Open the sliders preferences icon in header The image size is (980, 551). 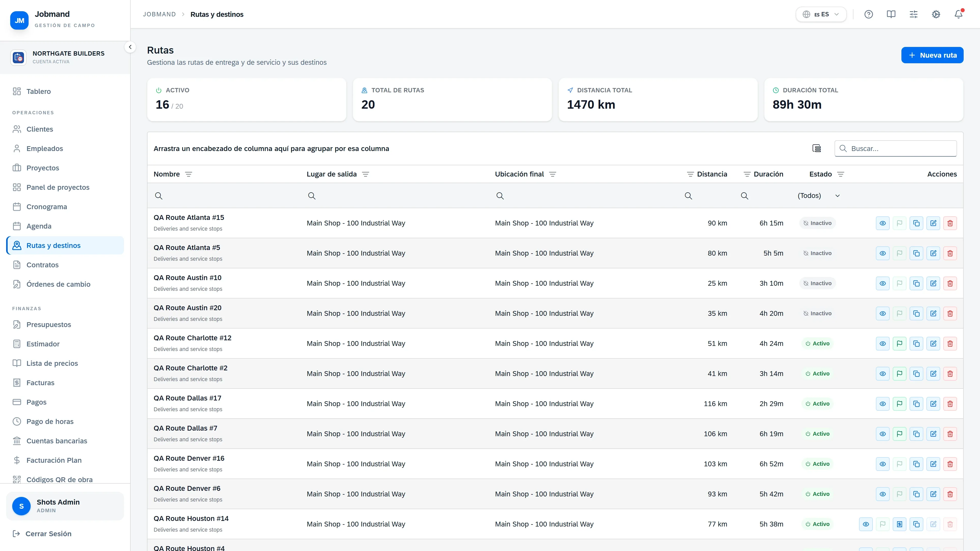pos(913,15)
